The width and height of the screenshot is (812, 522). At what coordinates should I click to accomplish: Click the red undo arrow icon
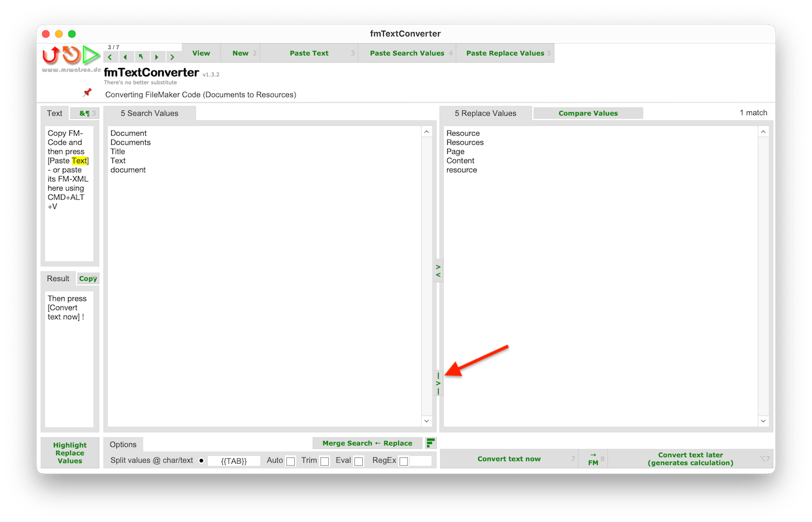coord(50,55)
